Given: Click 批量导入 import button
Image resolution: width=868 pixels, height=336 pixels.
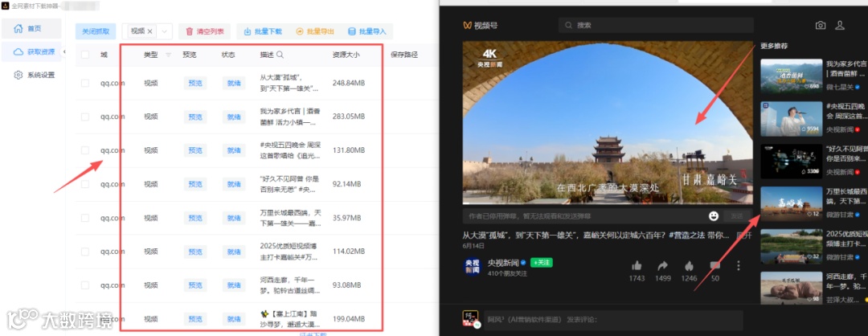Looking at the screenshot, I should pos(367,31).
